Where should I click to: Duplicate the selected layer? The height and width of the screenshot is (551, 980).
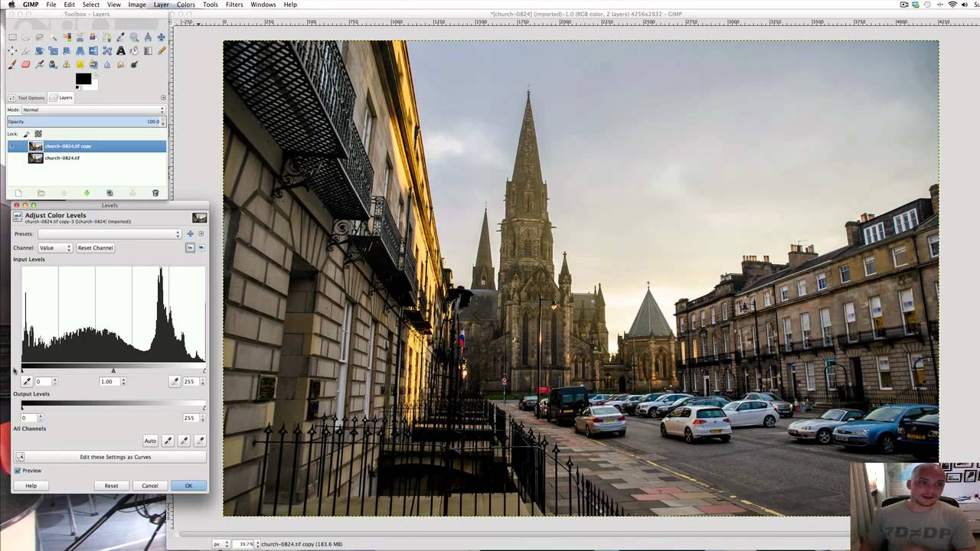coord(109,193)
